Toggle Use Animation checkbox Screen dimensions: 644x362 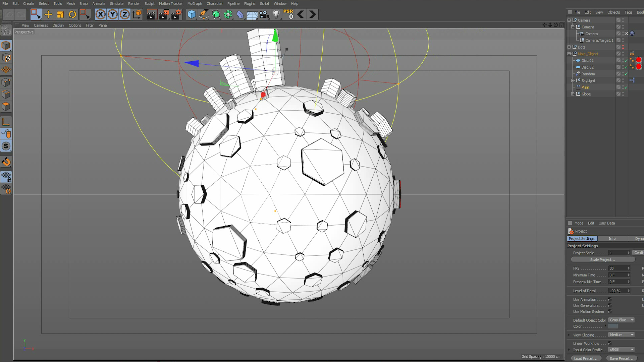610,299
